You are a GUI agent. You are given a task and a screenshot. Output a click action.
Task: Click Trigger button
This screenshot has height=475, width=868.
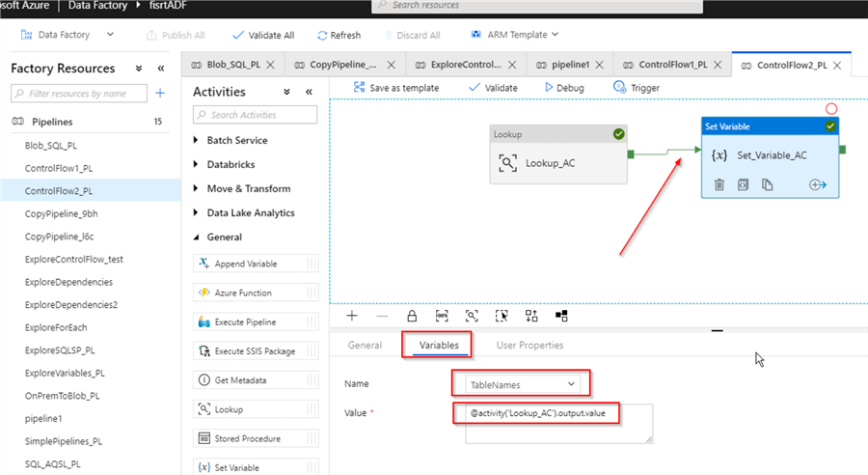(x=637, y=88)
